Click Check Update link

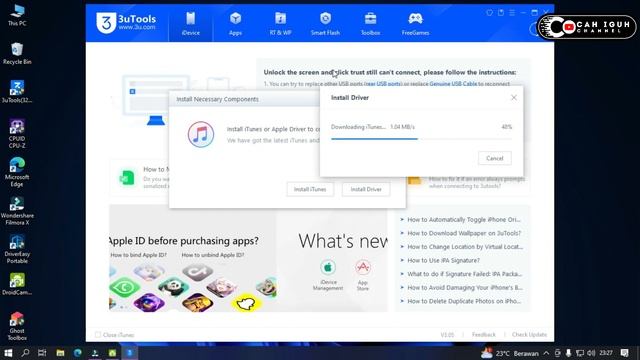tap(529, 335)
